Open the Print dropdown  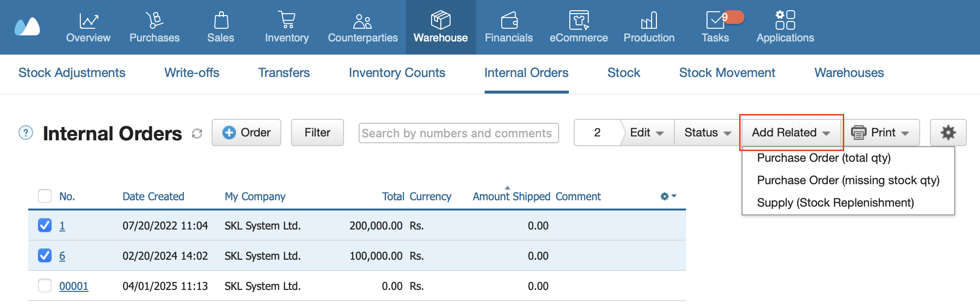coord(881,133)
